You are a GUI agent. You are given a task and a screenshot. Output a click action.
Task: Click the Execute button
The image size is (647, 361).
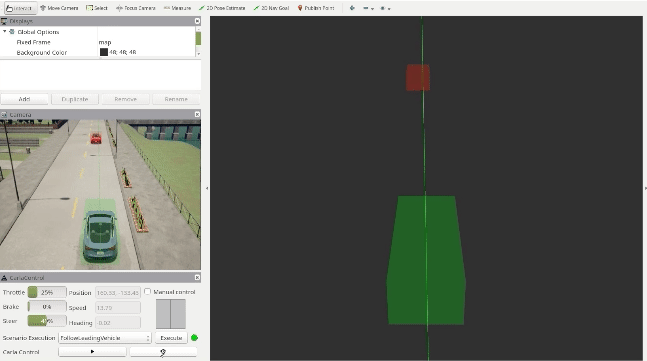pos(171,338)
